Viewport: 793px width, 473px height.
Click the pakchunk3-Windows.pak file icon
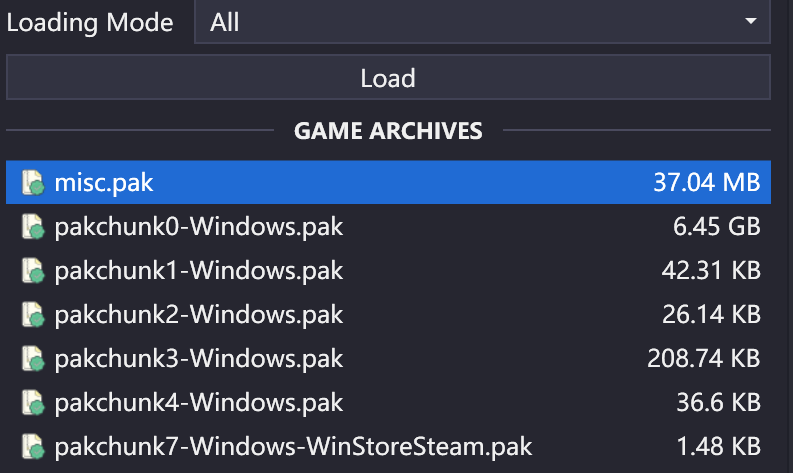tap(33, 359)
